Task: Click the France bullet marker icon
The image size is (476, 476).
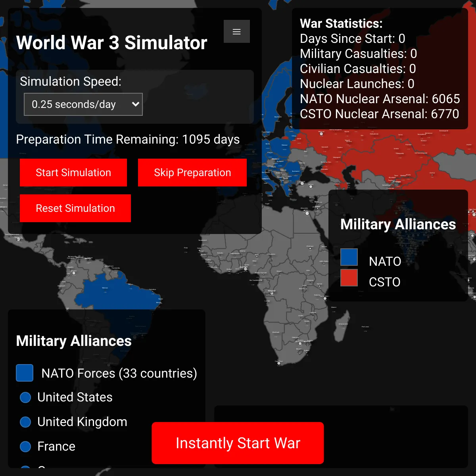Action: pos(25,446)
